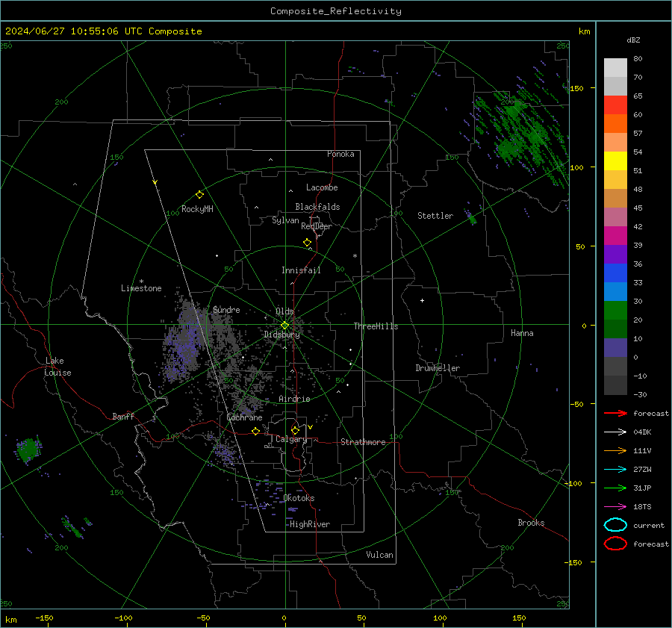Click the 'current' legend text
672x628 pixels.
tap(649, 525)
